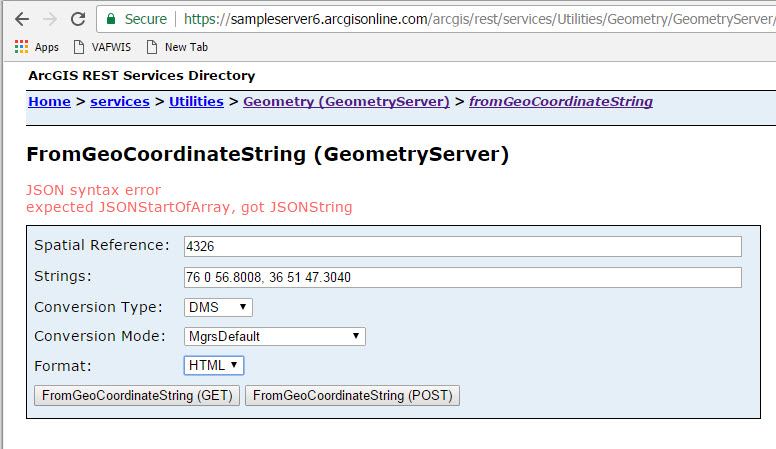The height and width of the screenshot is (449, 776).
Task: Expand the Conversion Mode dropdown
Action: [274, 337]
